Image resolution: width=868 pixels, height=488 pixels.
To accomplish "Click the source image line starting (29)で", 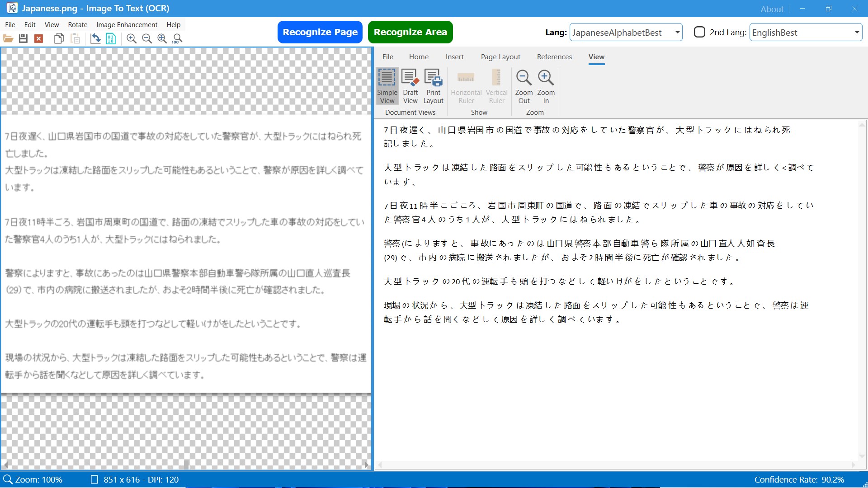I will click(165, 290).
